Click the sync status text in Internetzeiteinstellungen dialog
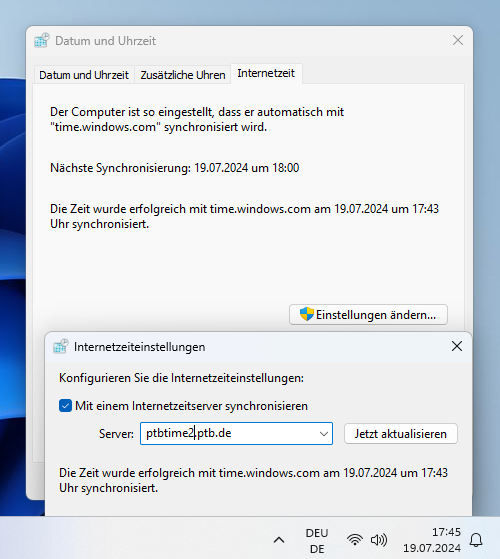Viewport: 500px width, 559px height. (253, 480)
